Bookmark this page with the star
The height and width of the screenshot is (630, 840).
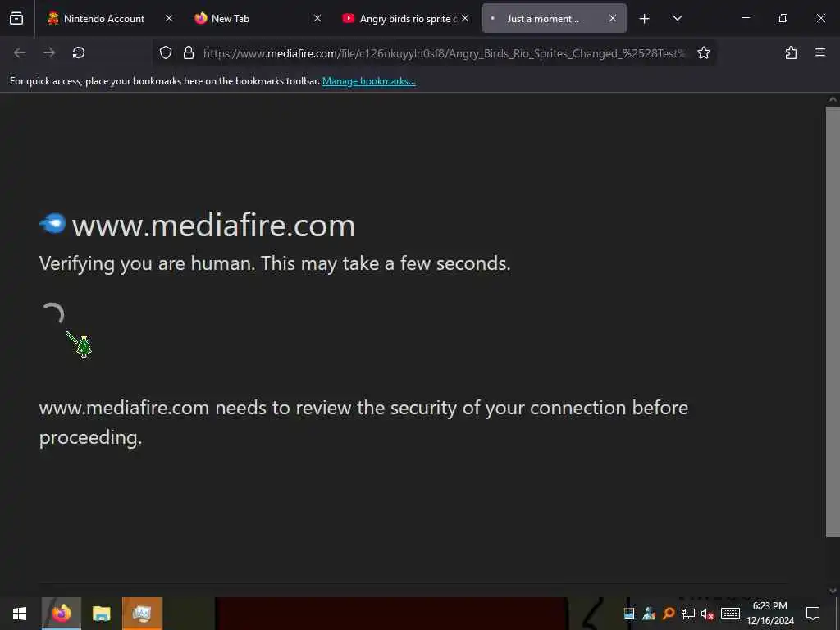[x=703, y=52]
